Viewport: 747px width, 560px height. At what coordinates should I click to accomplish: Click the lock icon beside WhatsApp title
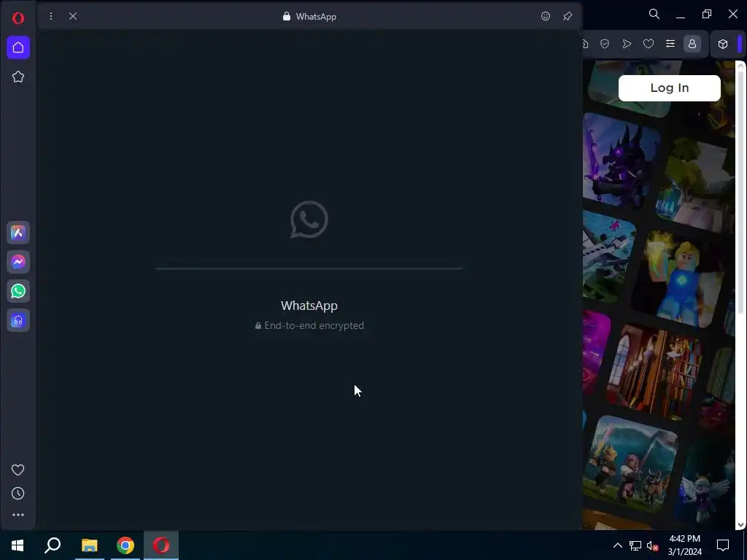(286, 16)
